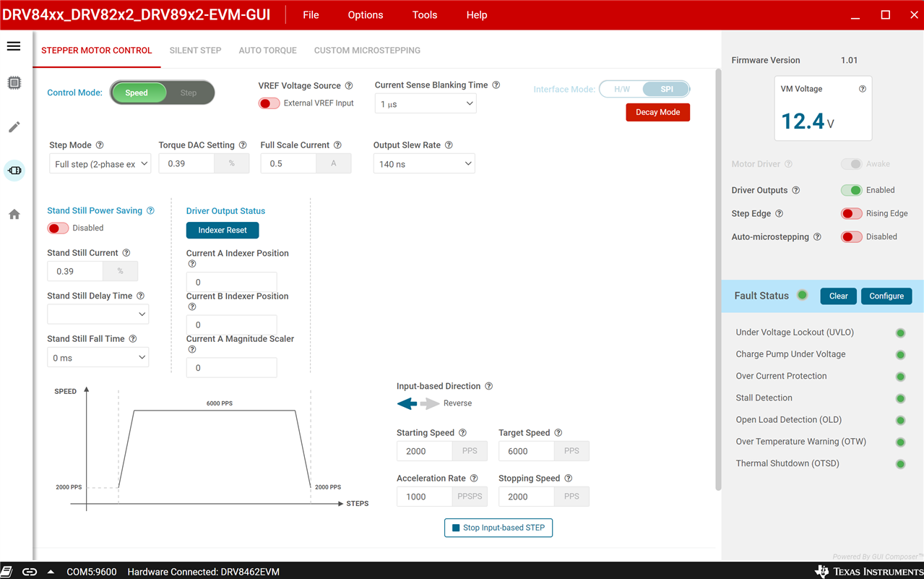The image size is (924, 579).
Task: Click the Indexer Reset button
Action: coord(223,230)
